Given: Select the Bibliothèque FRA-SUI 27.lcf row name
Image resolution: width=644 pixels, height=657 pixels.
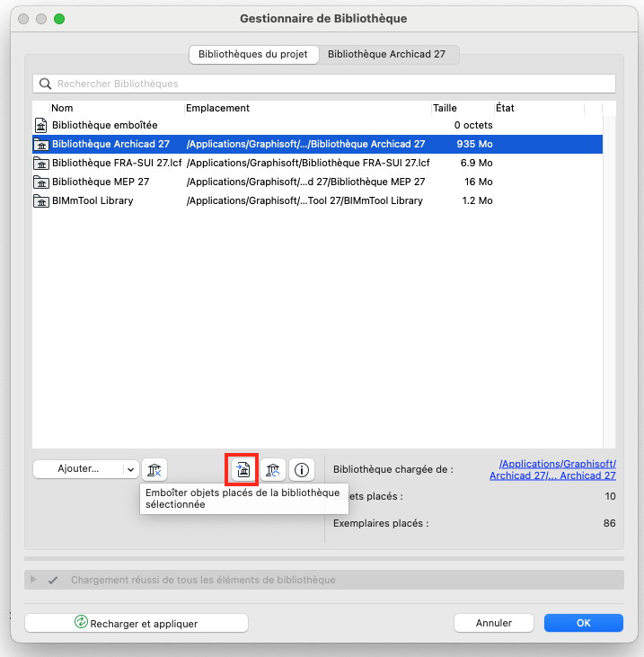Looking at the screenshot, I should point(117,163).
